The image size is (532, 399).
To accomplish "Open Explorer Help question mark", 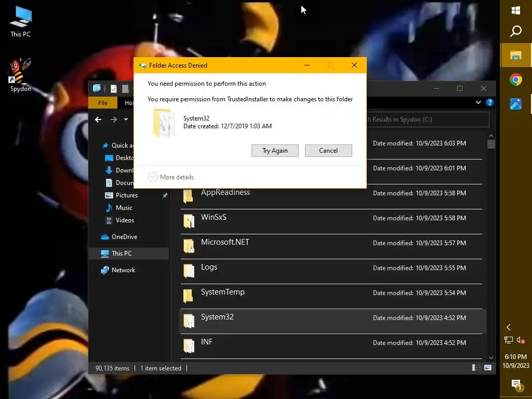I will click(489, 102).
